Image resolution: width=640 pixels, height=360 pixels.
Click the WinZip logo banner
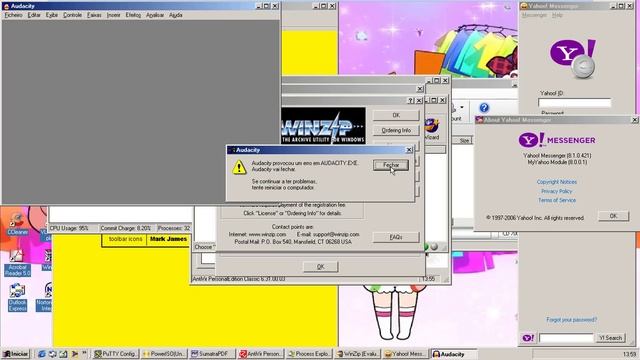(x=323, y=126)
